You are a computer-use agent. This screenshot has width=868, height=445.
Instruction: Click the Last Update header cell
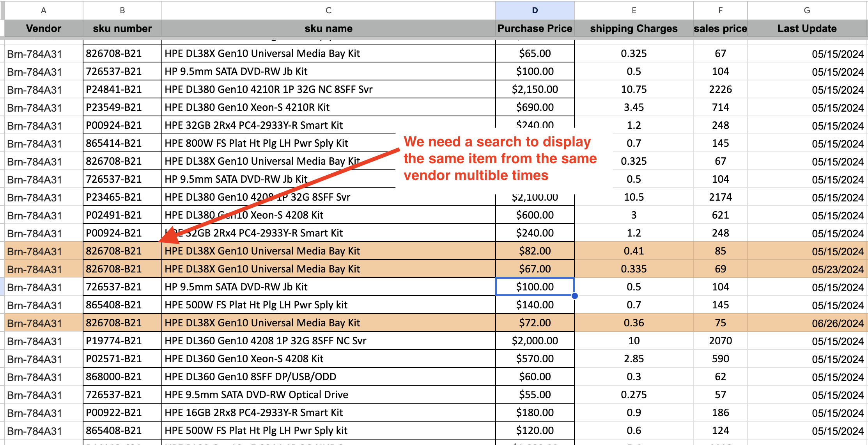(807, 28)
